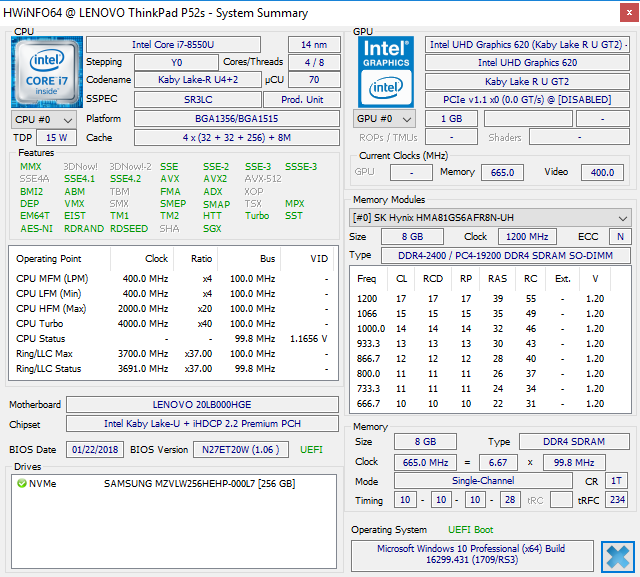
Task: Click the µCU value 70
Action: 314,80
